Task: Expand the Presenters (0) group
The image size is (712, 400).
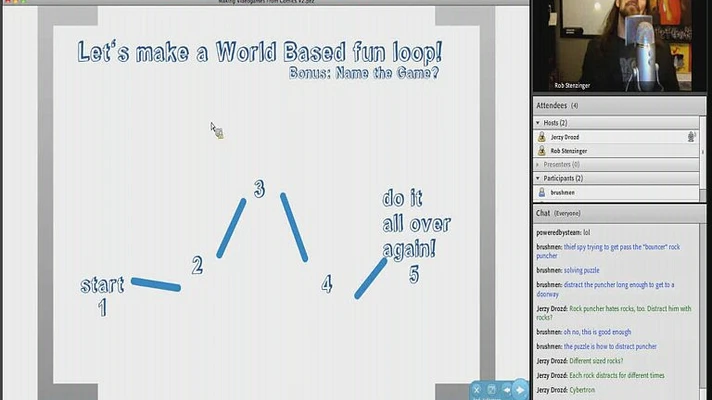Action: [538, 164]
